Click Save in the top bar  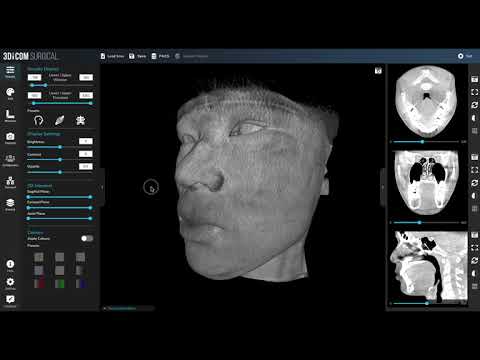(x=138, y=56)
